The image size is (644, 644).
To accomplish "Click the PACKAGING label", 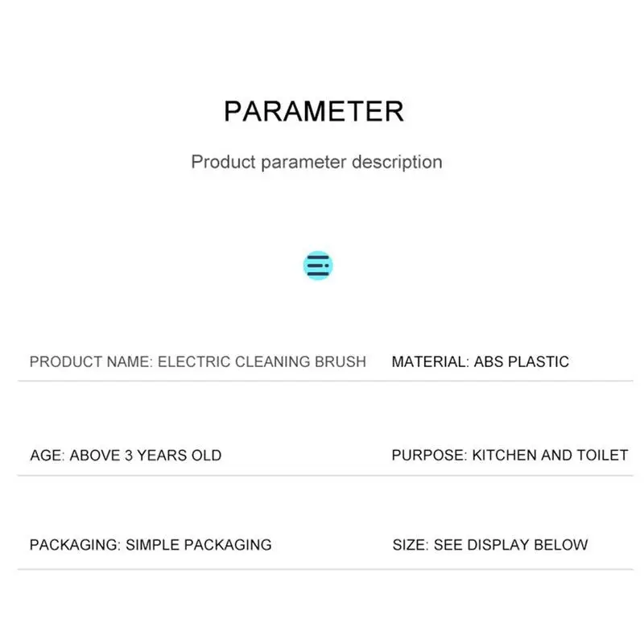I will (75, 545).
